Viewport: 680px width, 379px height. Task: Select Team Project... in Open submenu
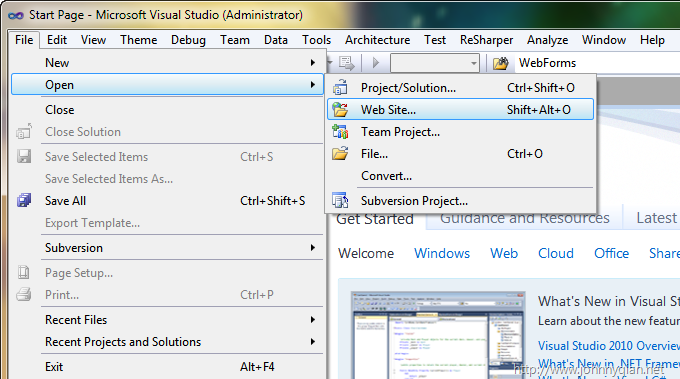(461, 132)
